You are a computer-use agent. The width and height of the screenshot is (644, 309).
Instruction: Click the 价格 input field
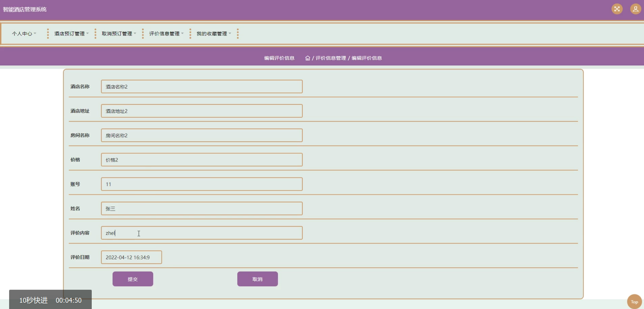(201, 160)
